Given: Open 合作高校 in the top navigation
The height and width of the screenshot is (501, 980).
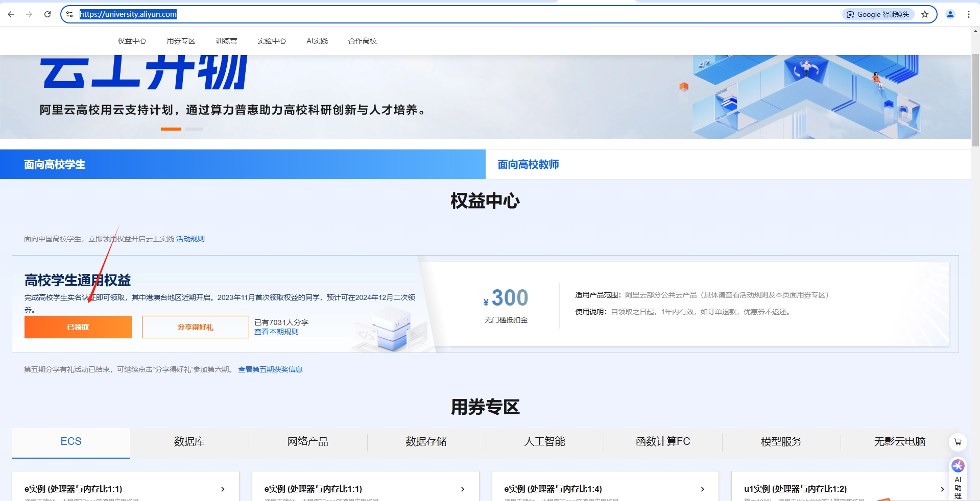Looking at the screenshot, I should point(363,41).
